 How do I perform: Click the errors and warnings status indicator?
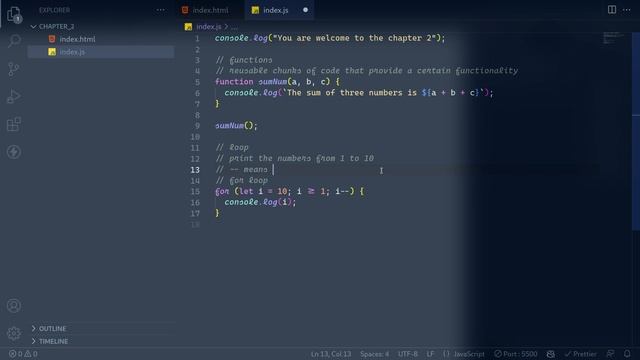[x=23, y=354]
